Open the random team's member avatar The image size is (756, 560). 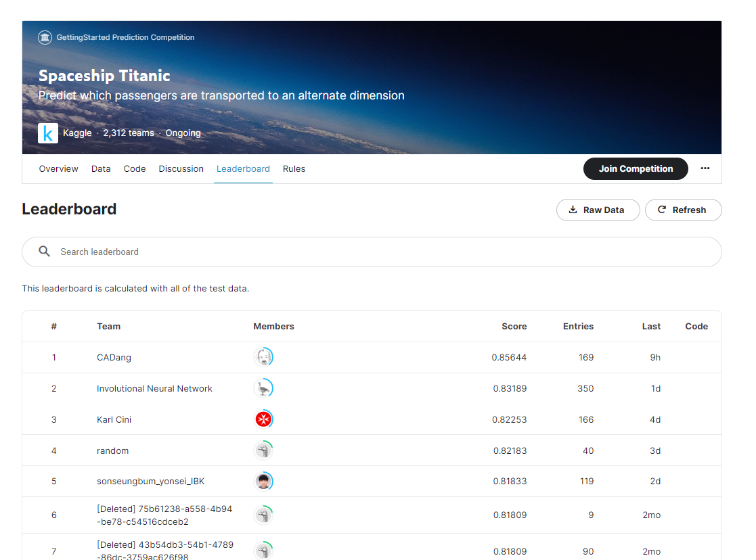263,450
